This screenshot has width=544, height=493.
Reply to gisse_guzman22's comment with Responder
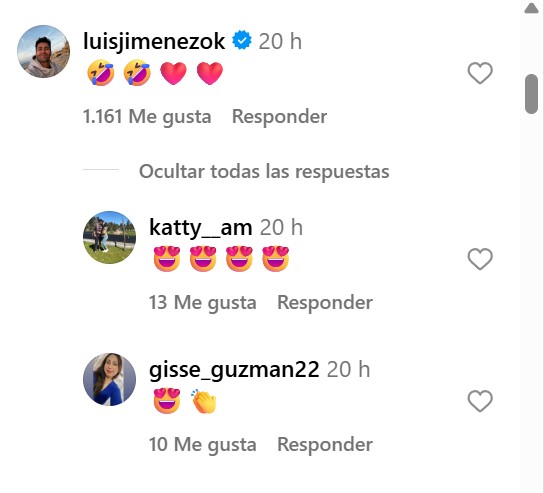tap(325, 444)
